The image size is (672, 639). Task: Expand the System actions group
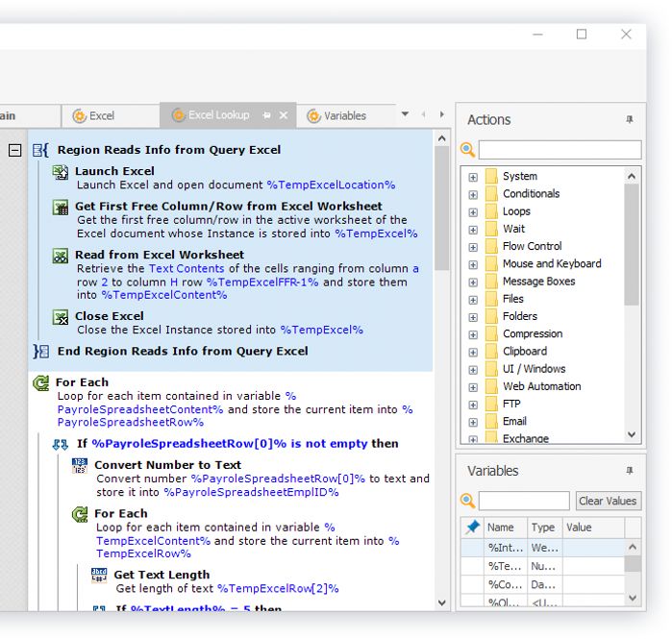[473, 178]
